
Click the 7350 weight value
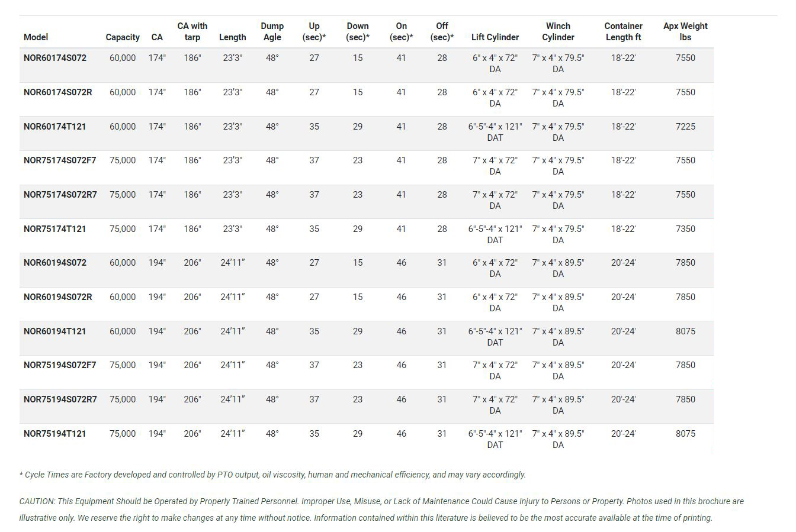(685, 229)
